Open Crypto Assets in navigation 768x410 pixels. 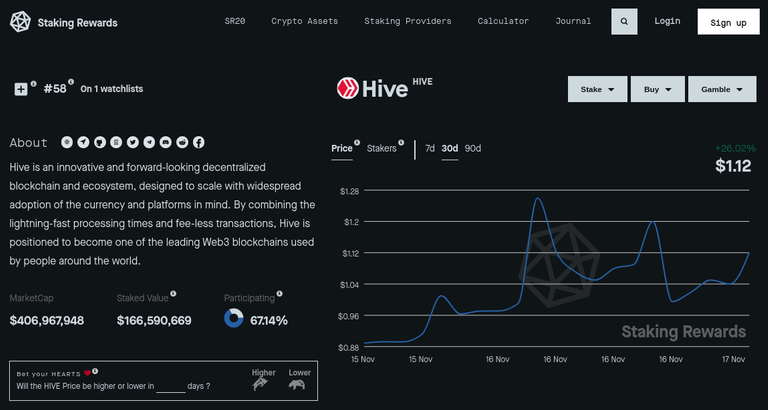tap(305, 22)
